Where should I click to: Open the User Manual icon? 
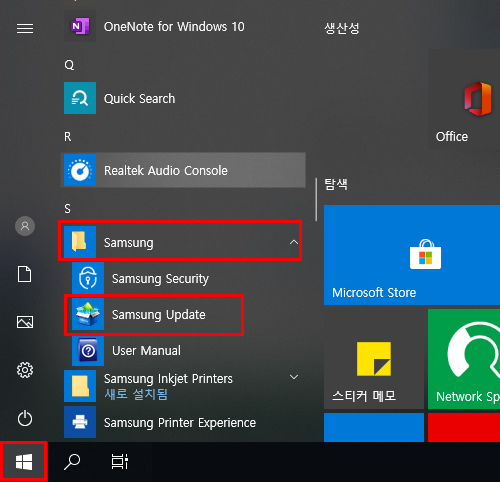pyautogui.click(x=88, y=351)
